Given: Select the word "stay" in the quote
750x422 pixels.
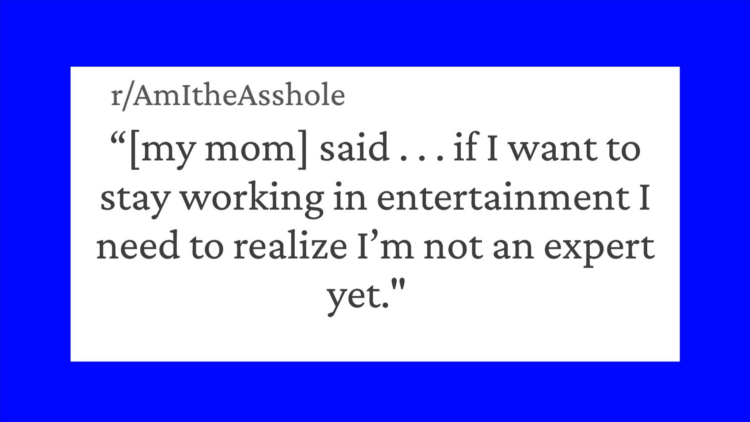Looking at the screenshot, I should [134, 199].
